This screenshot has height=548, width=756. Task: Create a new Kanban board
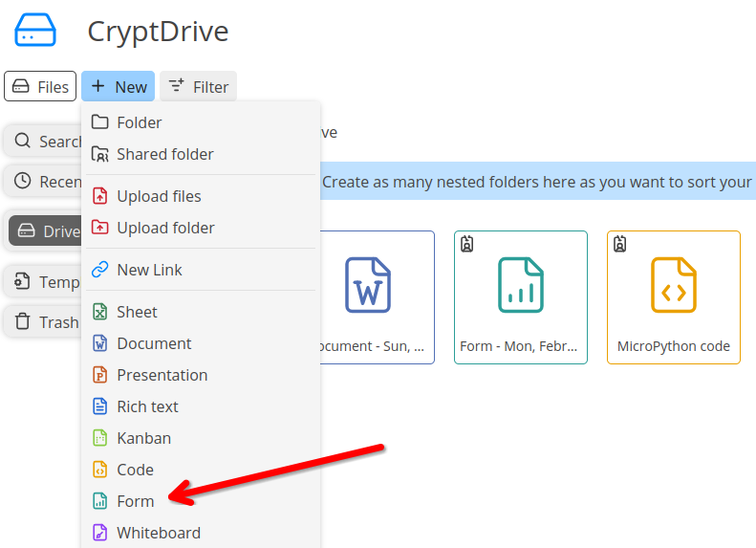point(201,438)
